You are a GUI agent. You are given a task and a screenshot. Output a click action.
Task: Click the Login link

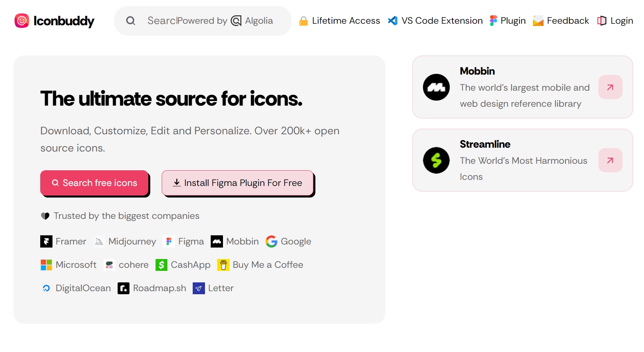pyautogui.click(x=615, y=21)
